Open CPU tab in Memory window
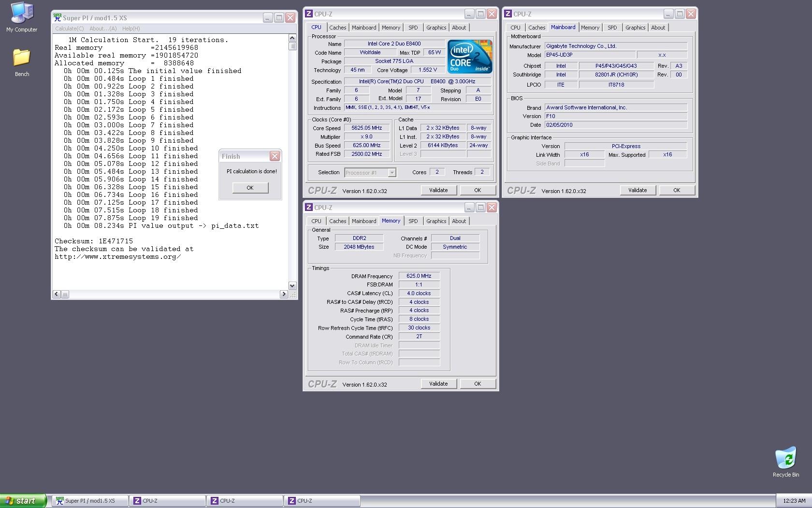Screen dimensions: 812x508 (316, 221)
